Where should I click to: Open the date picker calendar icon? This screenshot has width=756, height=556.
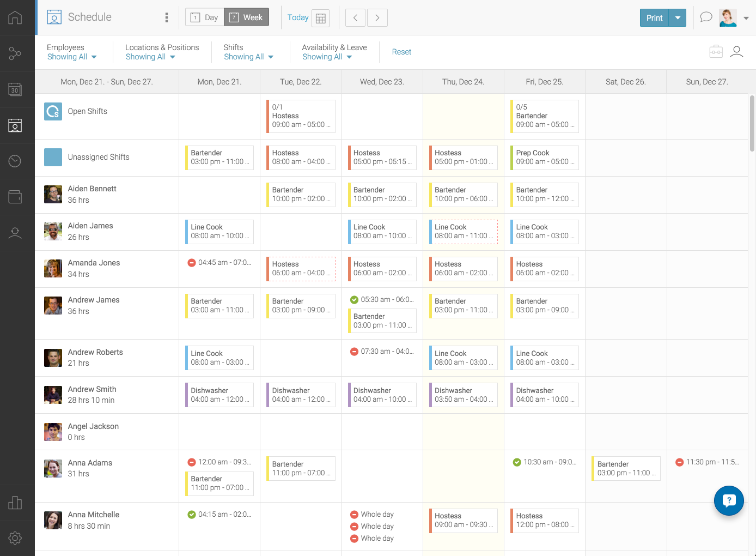(321, 18)
